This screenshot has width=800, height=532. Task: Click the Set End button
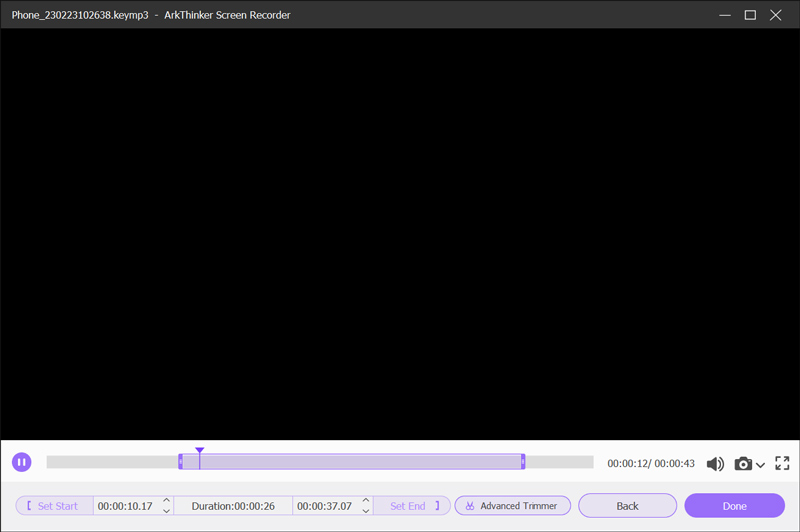coord(412,505)
